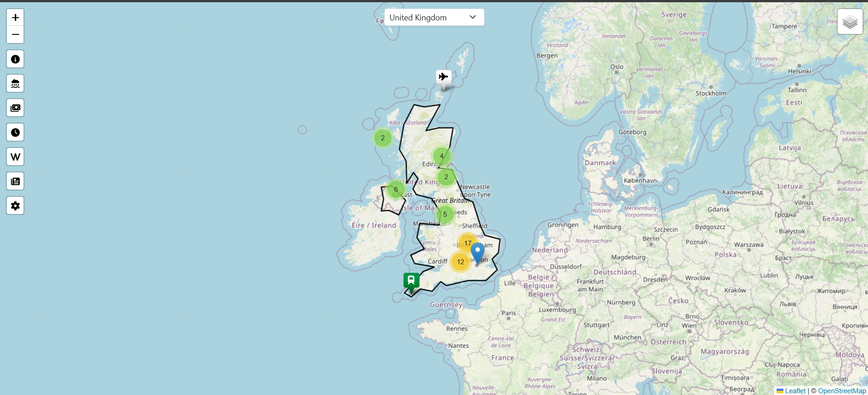Viewport: 868px width, 395px height.
Task: Expand the orange cluster labeled 12
Action: 460,262
